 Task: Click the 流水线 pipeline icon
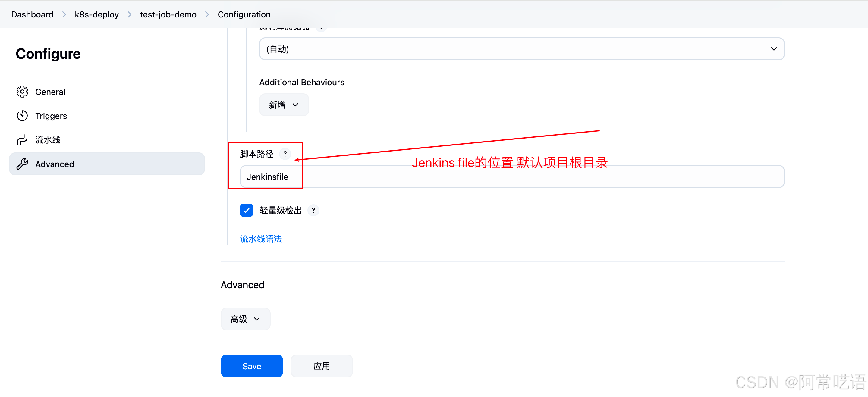click(22, 140)
